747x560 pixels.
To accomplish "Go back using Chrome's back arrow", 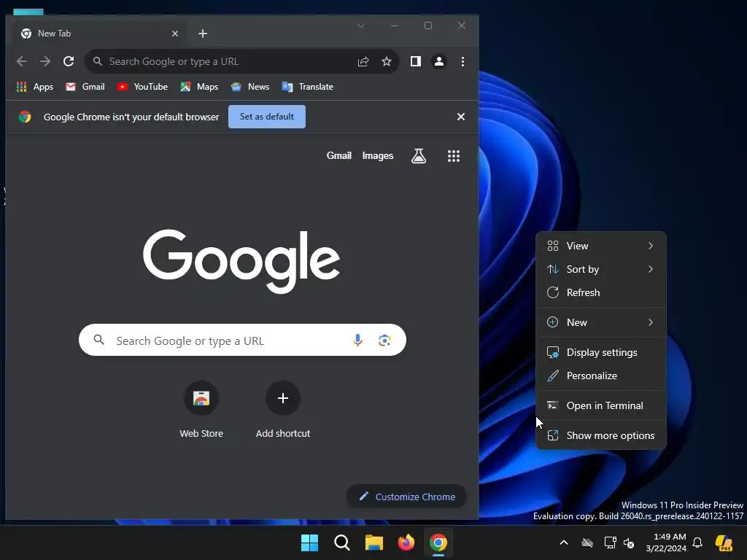I will pyautogui.click(x=22, y=61).
